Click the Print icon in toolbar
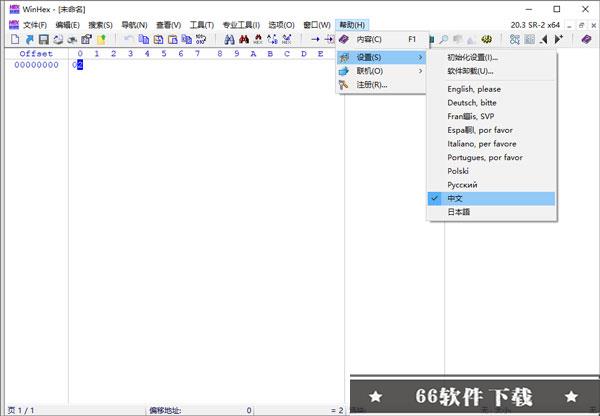 (58, 39)
